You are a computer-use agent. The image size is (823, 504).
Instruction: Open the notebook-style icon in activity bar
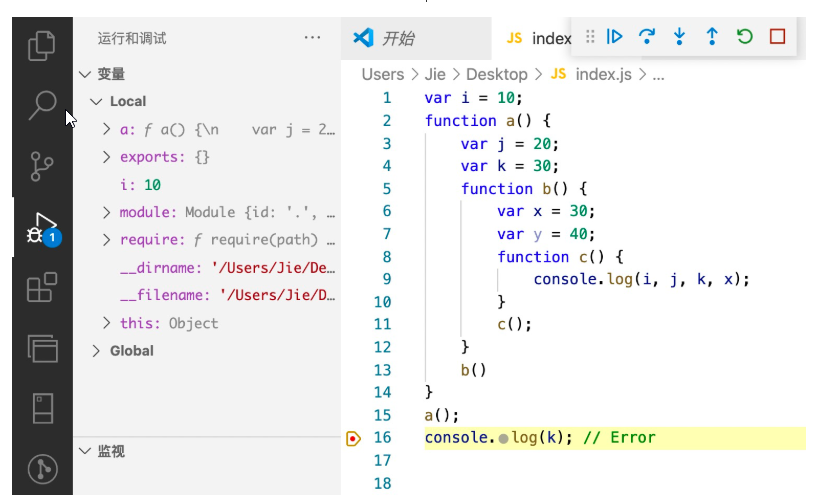43,408
